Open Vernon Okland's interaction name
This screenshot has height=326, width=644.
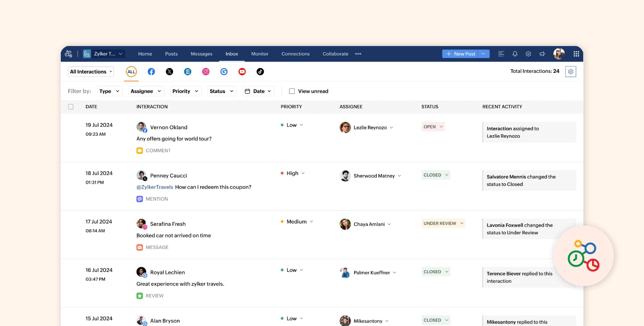tap(169, 127)
